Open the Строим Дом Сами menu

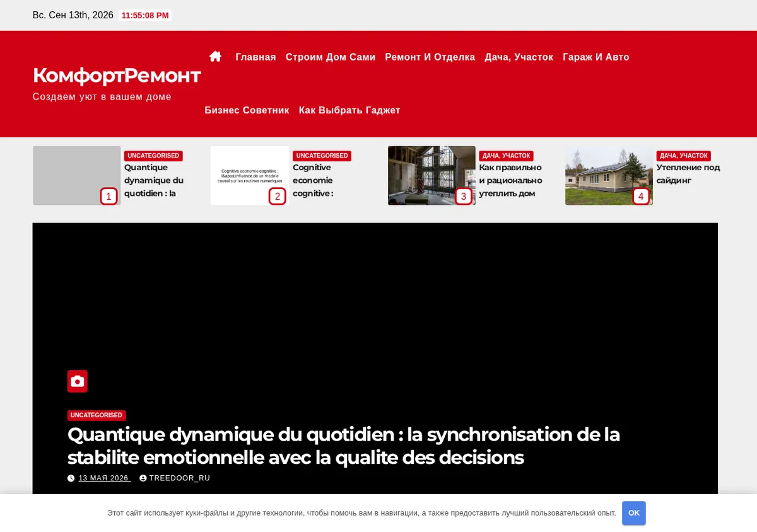pyautogui.click(x=331, y=57)
